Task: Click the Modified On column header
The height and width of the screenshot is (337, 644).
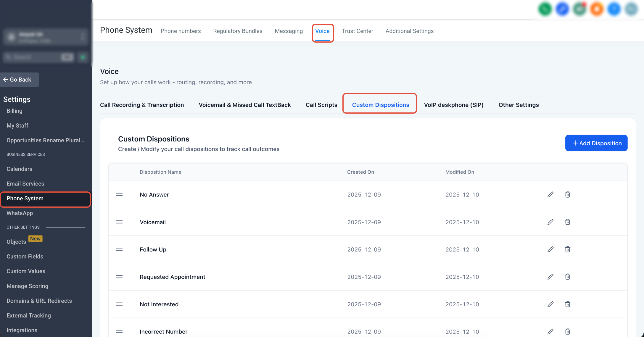Action: pyautogui.click(x=460, y=172)
